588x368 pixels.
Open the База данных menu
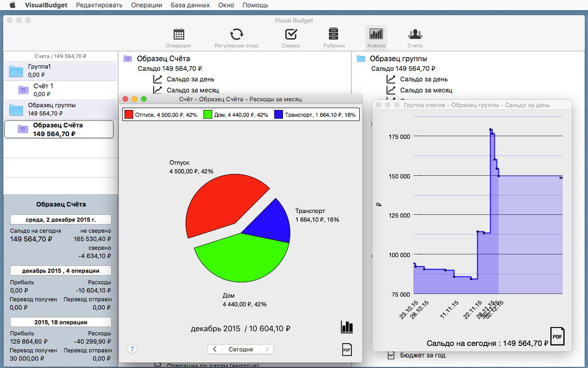(190, 5)
